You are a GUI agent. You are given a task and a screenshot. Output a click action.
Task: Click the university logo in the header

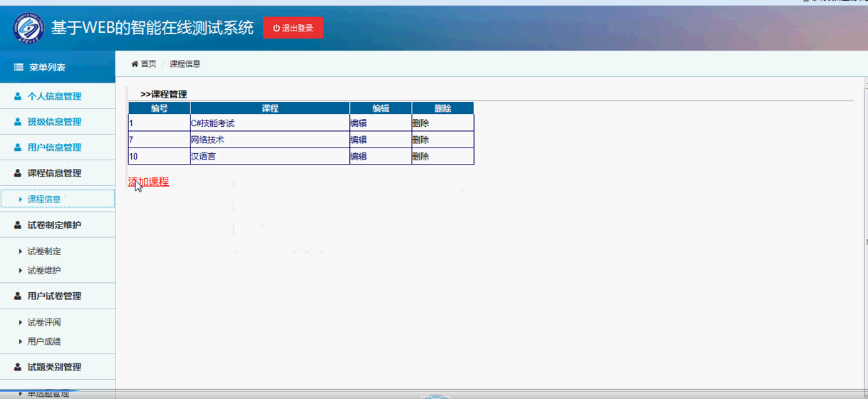point(29,28)
